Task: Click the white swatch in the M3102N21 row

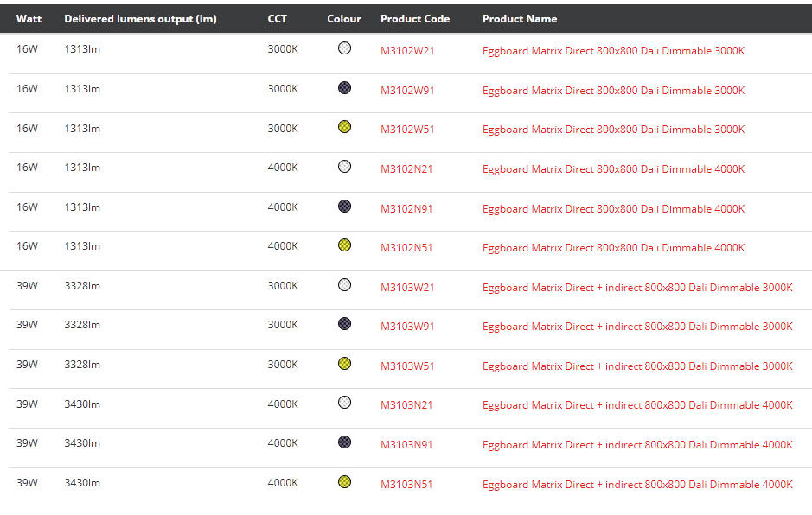Action: [344, 167]
